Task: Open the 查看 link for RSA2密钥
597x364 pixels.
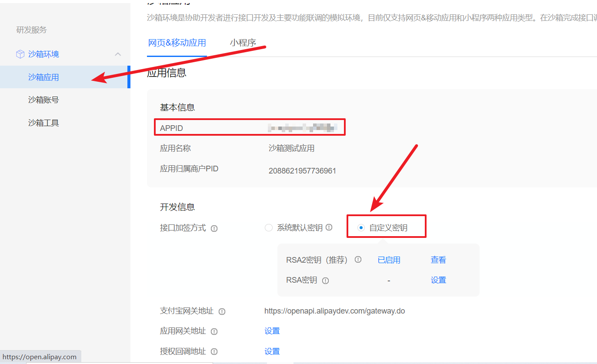Action: [438, 260]
